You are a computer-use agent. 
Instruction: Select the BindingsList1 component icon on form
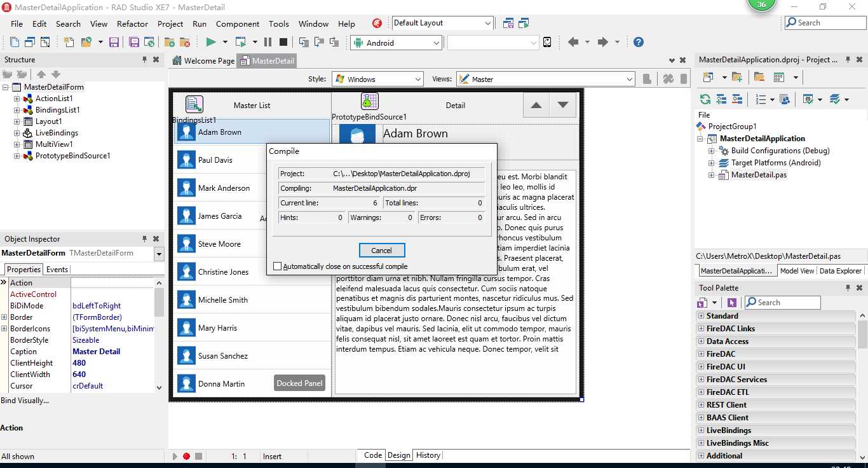[194, 104]
